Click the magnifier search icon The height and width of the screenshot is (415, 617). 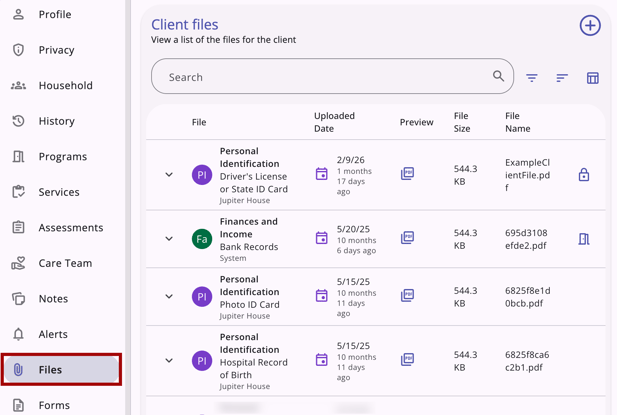(498, 76)
